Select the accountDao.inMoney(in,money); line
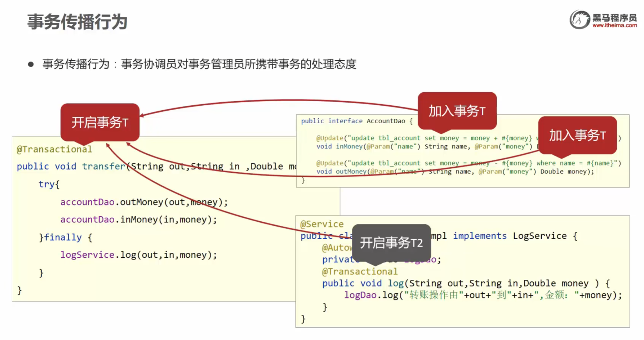The height and width of the screenshot is (340, 644). [139, 220]
